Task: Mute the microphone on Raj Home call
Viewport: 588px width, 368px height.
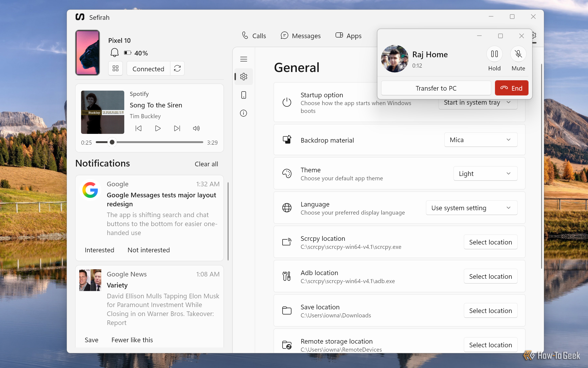Action: tap(518, 54)
